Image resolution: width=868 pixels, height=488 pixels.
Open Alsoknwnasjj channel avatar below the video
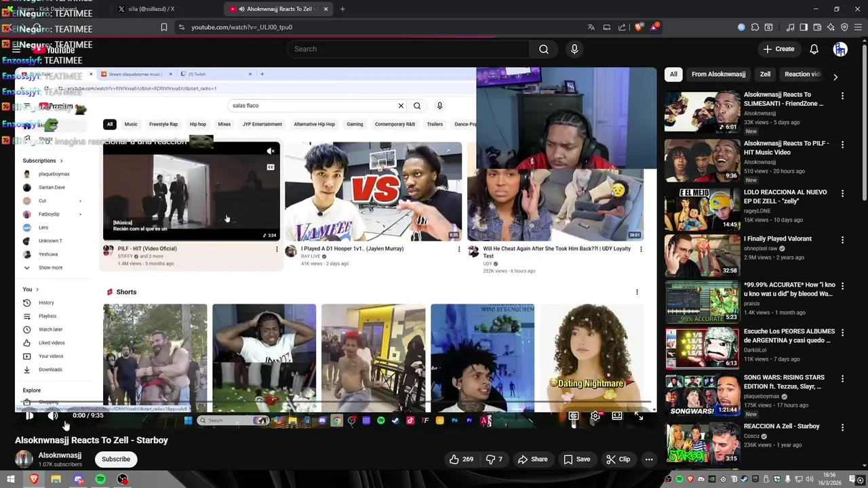pos(24,459)
